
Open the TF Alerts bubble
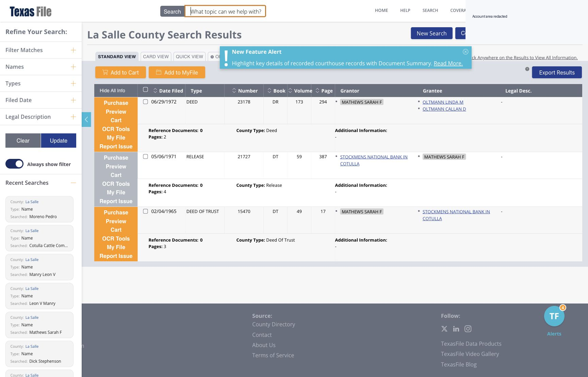pyautogui.click(x=554, y=316)
